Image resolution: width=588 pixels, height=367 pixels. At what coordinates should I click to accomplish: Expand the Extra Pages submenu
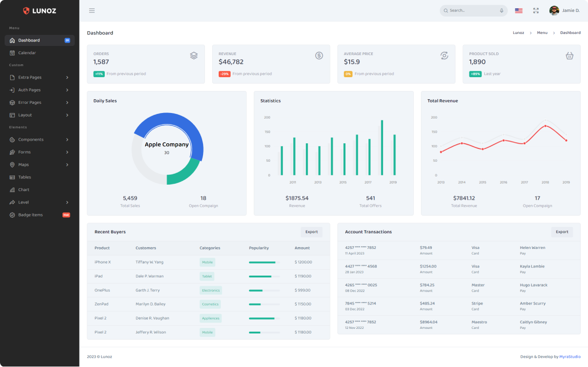click(40, 78)
